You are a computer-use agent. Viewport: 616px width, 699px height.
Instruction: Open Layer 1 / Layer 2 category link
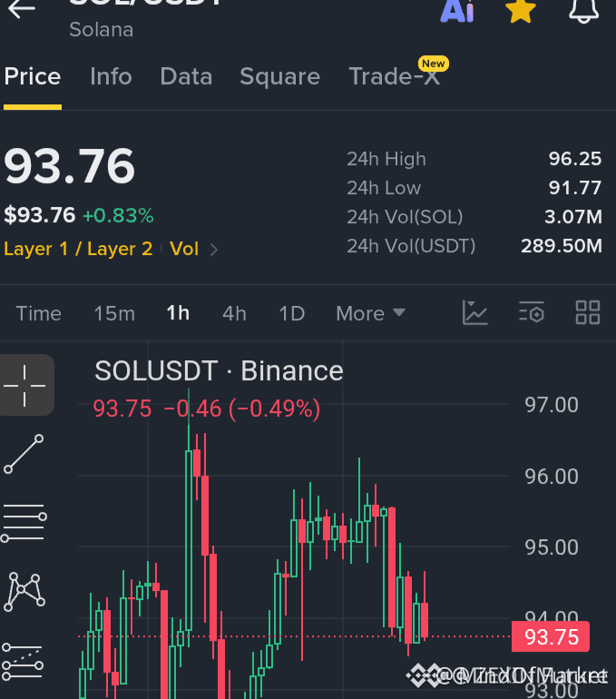[x=78, y=249]
